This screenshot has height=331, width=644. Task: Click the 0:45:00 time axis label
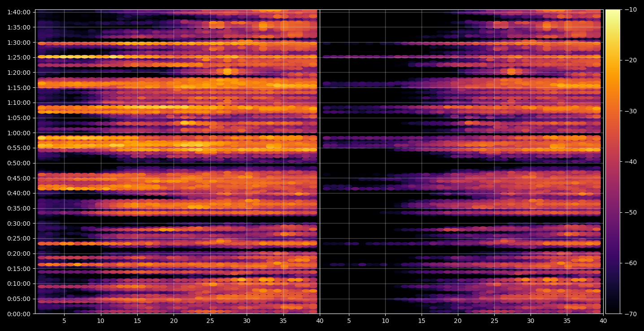click(19, 178)
